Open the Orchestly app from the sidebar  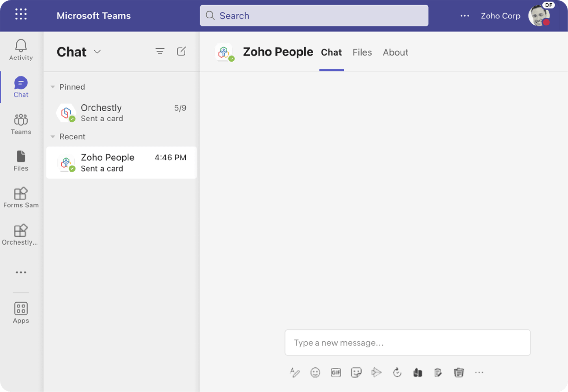21,235
